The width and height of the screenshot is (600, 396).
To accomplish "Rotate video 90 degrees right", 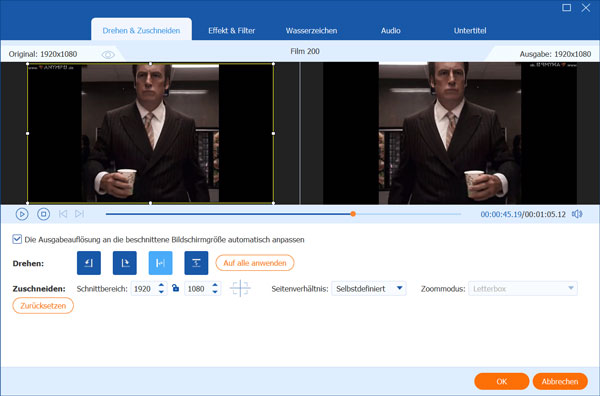I will pyautogui.click(x=125, y=263).
